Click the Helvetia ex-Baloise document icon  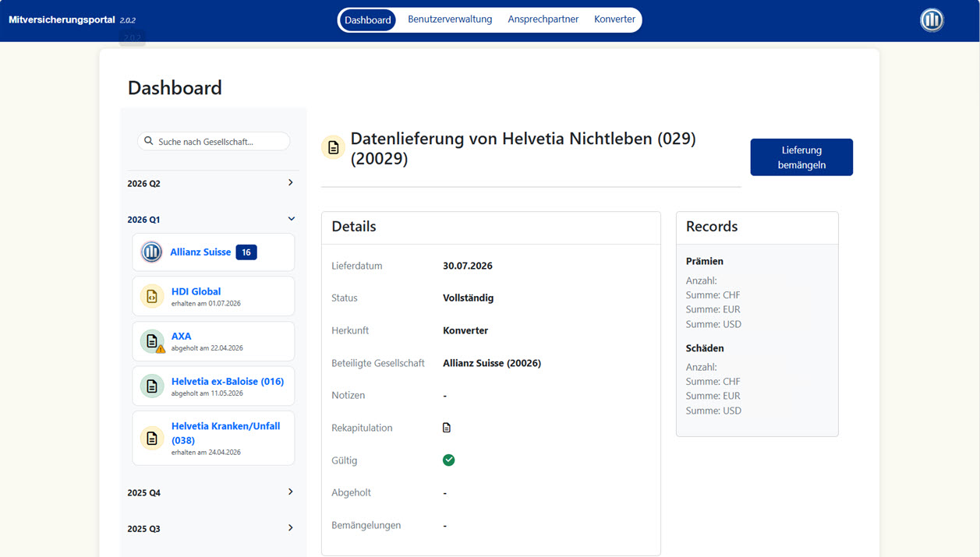coord(152,386)
